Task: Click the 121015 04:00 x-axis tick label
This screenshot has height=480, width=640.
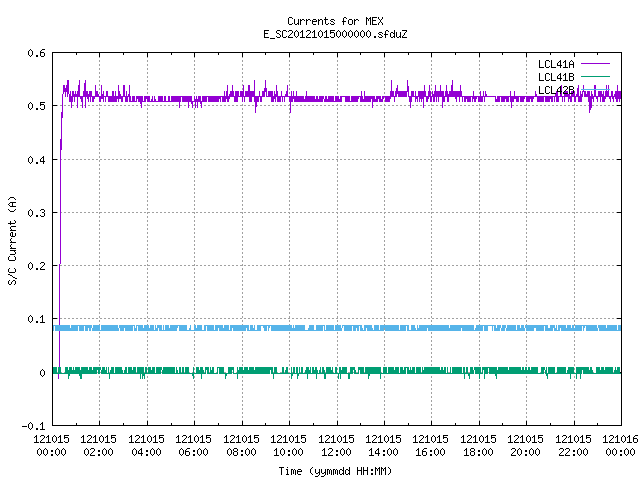Action: click(147, 446)
